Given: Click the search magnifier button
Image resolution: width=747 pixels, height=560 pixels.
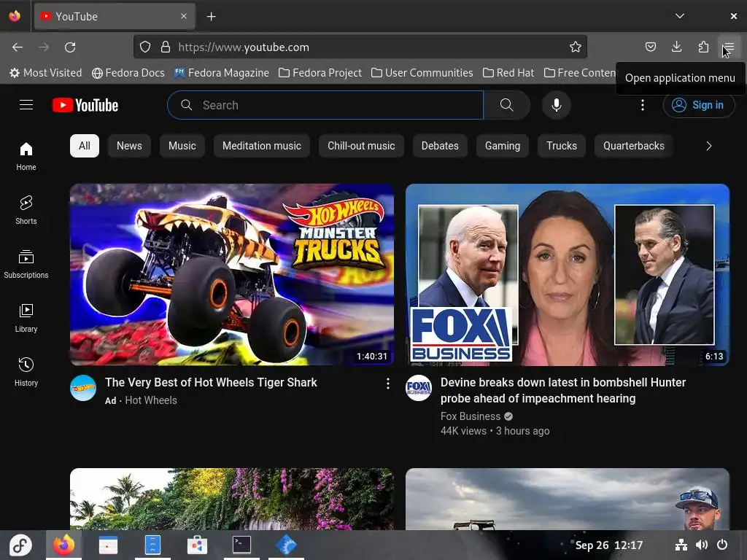Looking at the screenshot, I should [506, 105].
